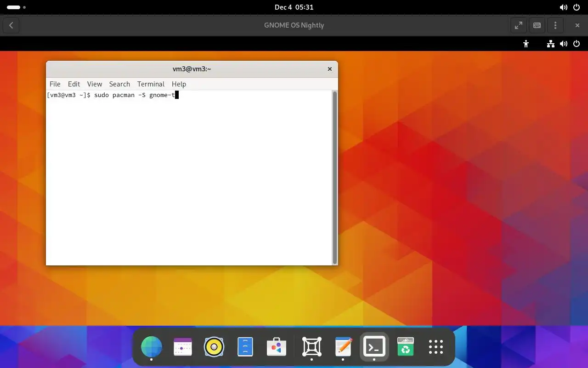Toggle fullscreen for the VM display
The height and width of the screenshot is (368, 588).
(x=519, y=25)
